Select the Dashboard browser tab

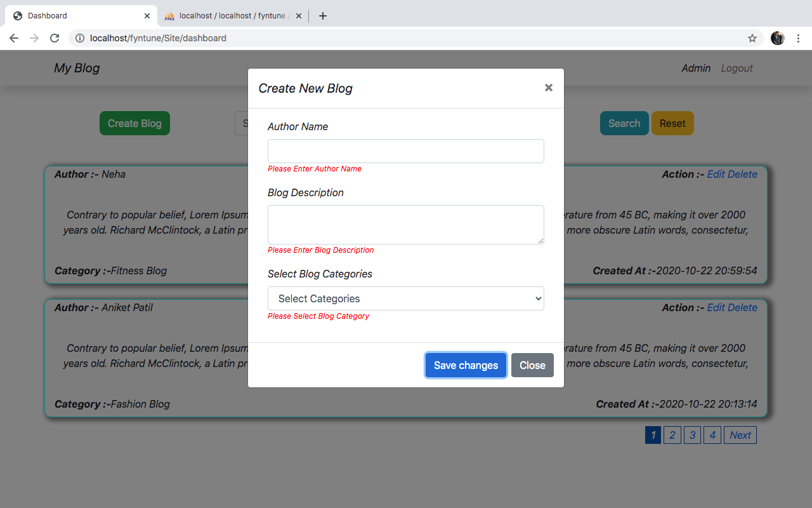(x=76, y=16)
